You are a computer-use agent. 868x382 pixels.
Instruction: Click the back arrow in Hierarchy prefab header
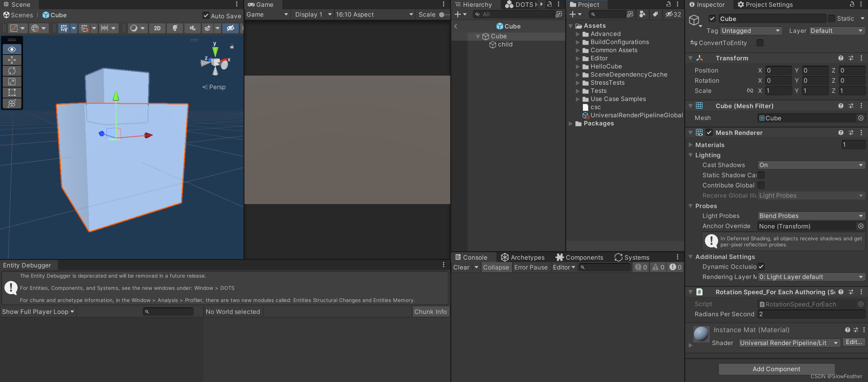pyautogui.click(x=456, y=26)
